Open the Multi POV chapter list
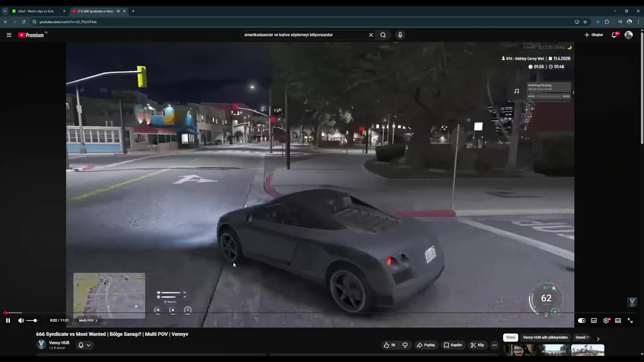This screenshot has height=362, width=644. (x=88, y=320)
